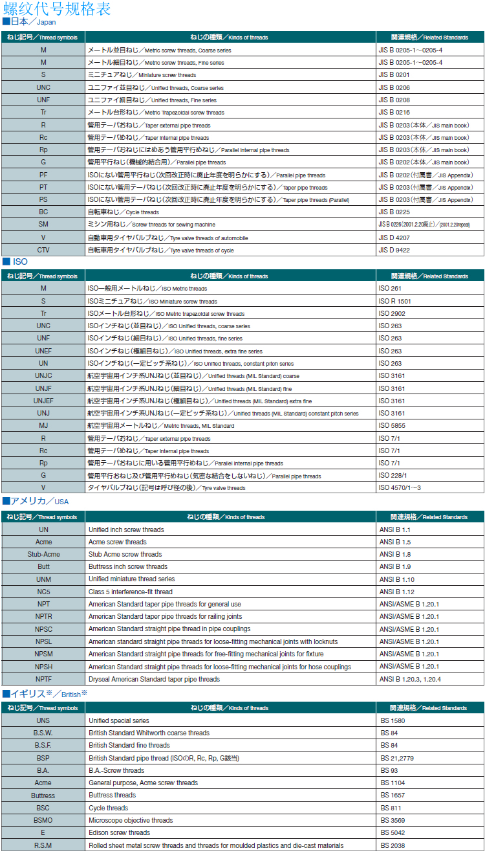Click 'British Standard Whitworth coarse threads'

[149, 733]
